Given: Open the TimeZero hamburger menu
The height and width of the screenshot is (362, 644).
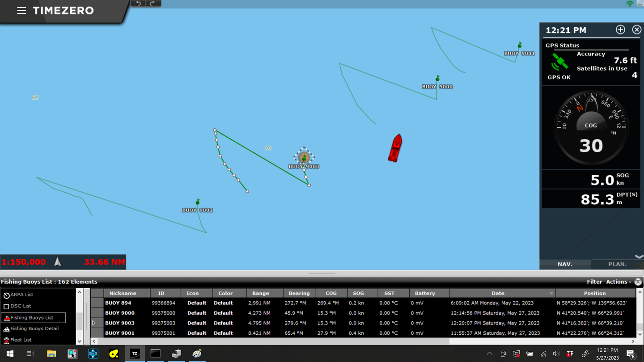Looking at the screenshot, I should click(21, 11).
